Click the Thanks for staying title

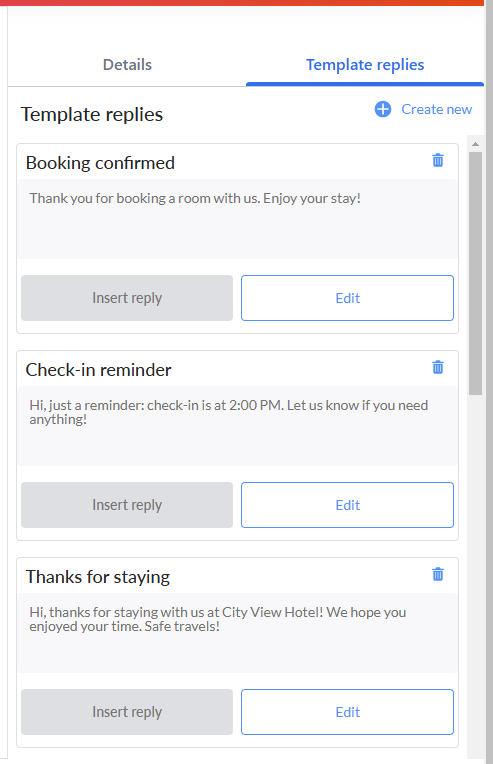pyautogui.click(x=98, y=577)
